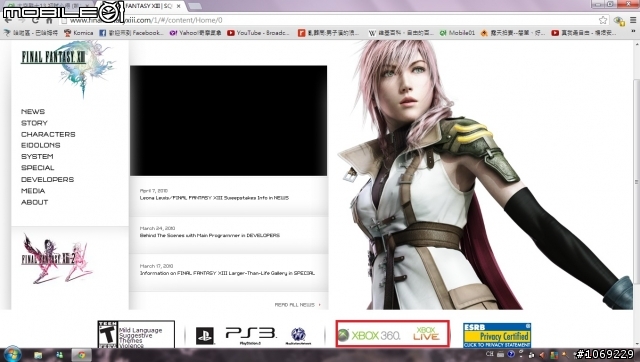640x362 pixels.
Task: Click the black video player area
Action: point(229,120)
